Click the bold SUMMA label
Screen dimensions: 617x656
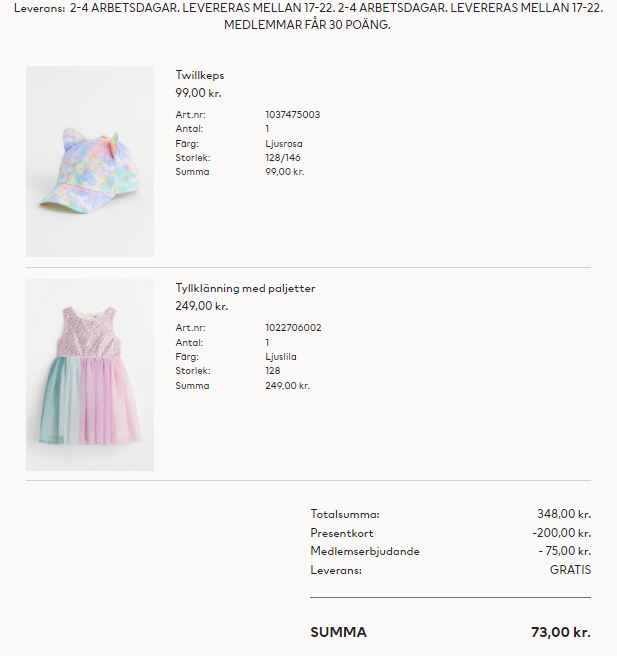[338, 632]
